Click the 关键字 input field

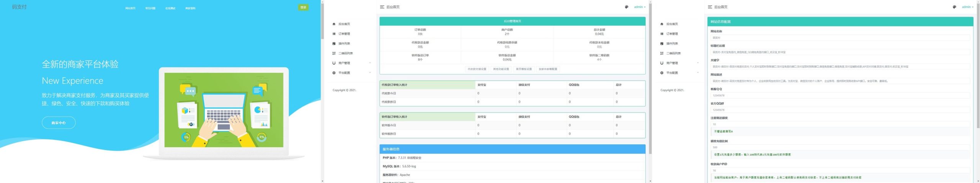840,67
